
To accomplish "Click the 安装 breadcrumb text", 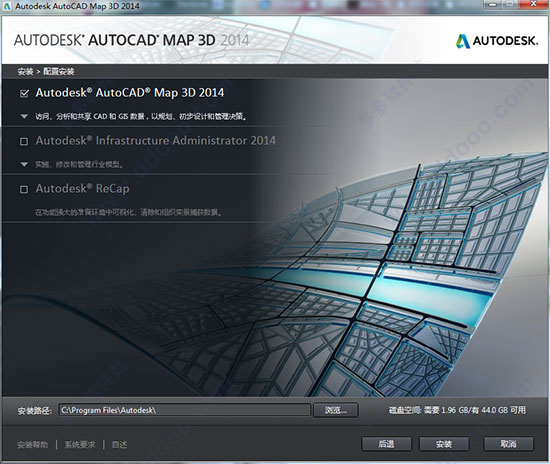I will coord(25,72).
